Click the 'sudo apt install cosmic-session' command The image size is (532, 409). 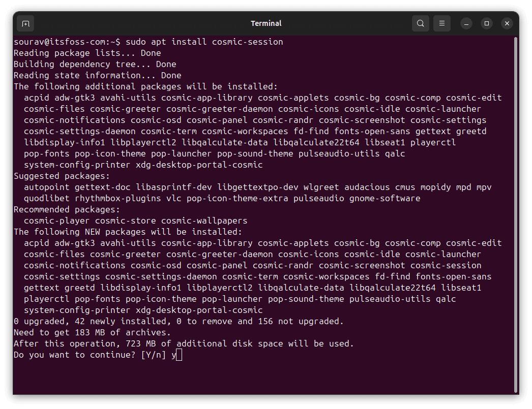tap(204, 42)
